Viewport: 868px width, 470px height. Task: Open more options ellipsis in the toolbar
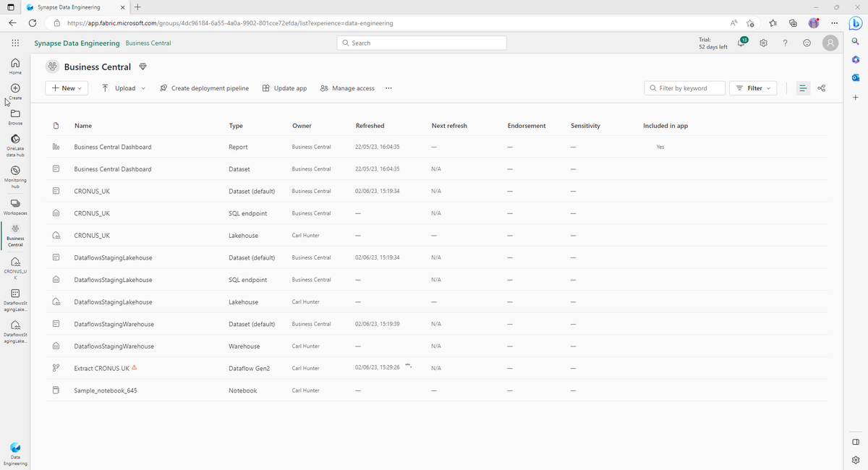tap(388, 88)
